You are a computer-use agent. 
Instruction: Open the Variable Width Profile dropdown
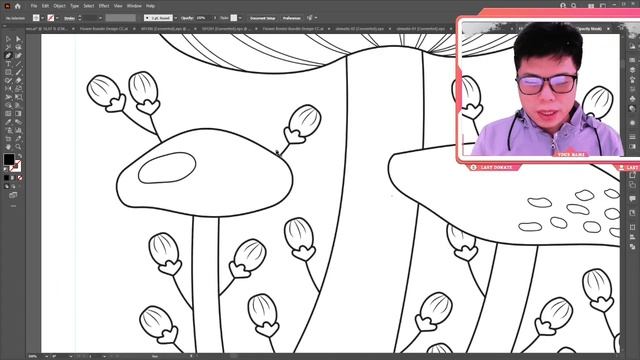point(120,18)
